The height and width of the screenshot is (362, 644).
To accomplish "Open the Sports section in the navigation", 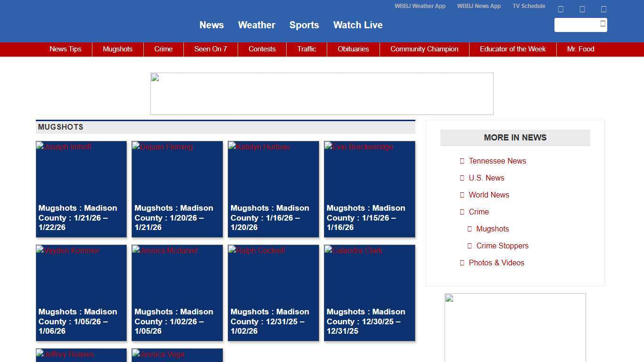I will click(x=304, y=25).
